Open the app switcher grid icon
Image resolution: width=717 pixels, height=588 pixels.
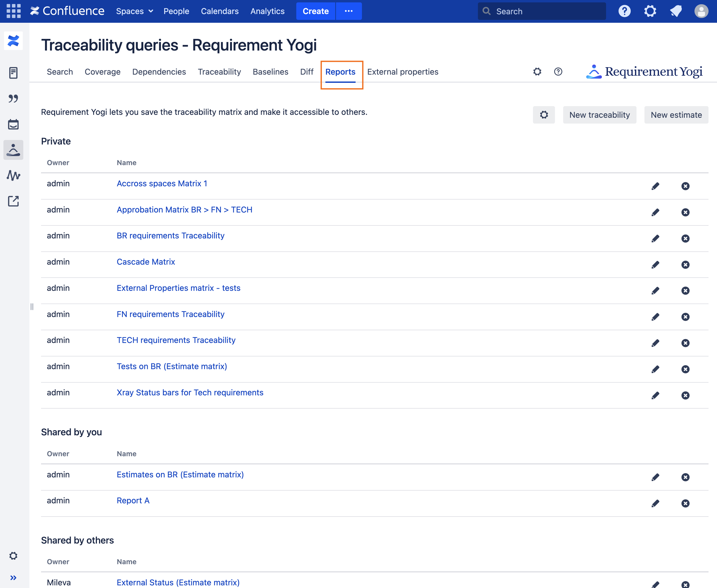tap(14, 11)
